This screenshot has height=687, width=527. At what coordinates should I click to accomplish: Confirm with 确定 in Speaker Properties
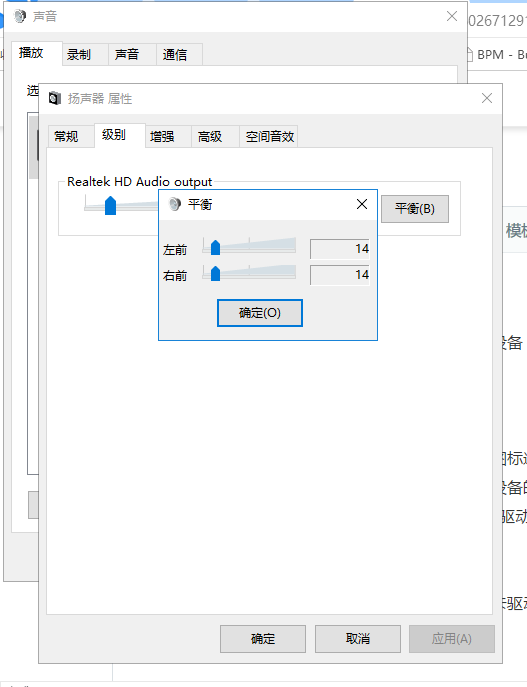click(263, 639)
